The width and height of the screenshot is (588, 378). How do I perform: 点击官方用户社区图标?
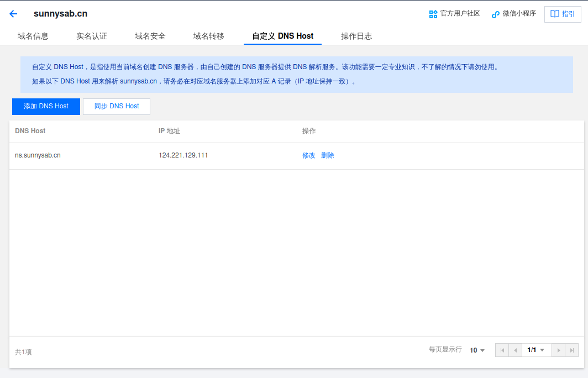coord(433,13)
